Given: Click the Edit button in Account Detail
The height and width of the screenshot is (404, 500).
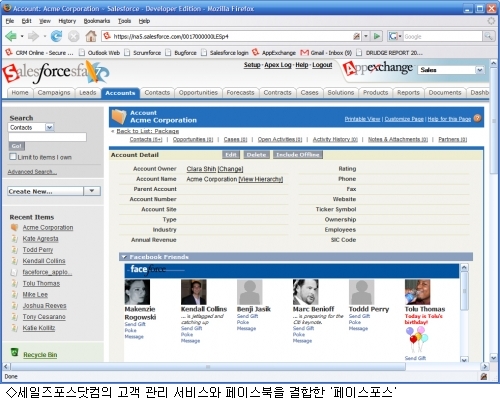Looking at the screenshot, I should coord(231,155).
